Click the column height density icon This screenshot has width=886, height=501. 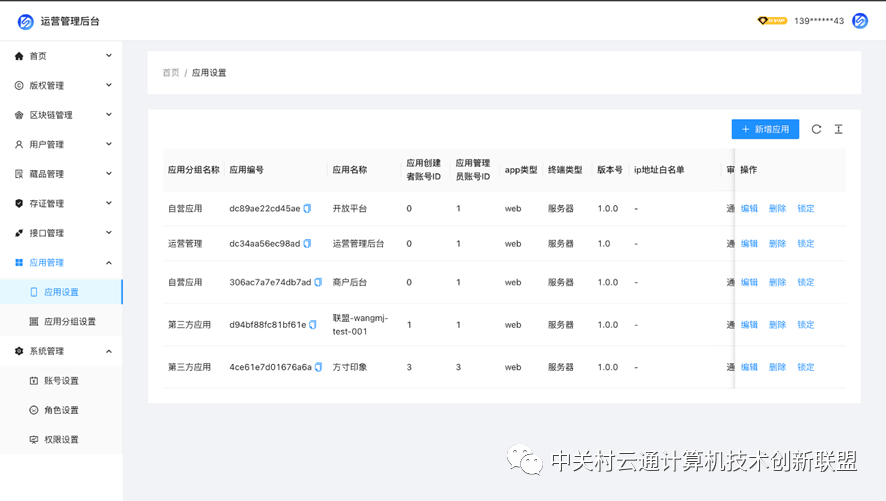pos(838,129)
